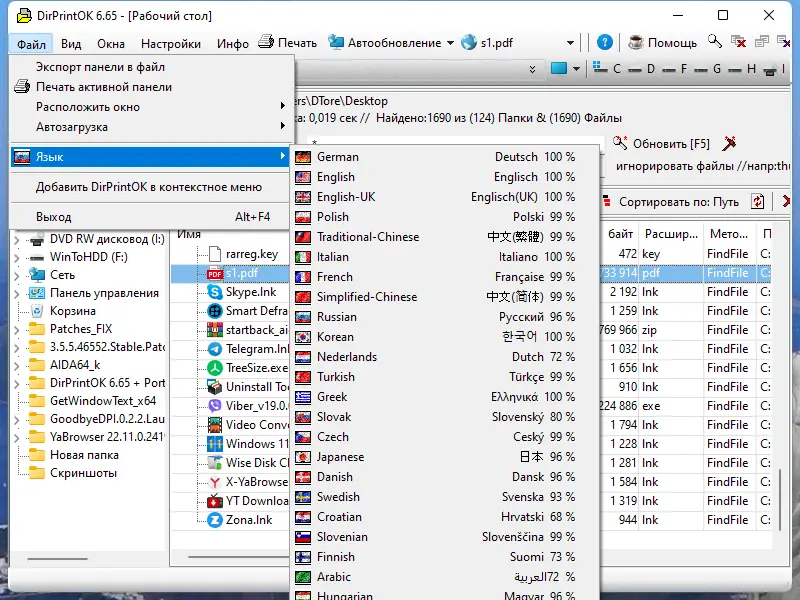The height and width of the screenshot is (600, 800).
Task: Select Italian language
Action: [444, 257]
